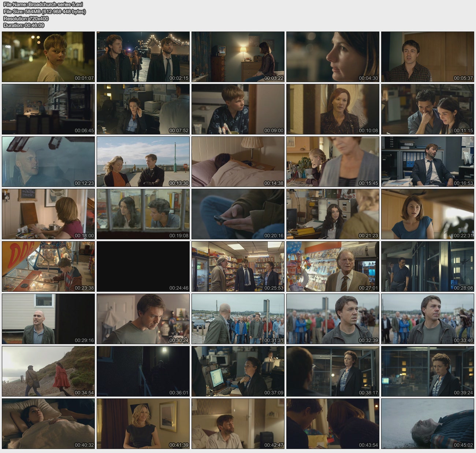Click the arcade thumbnail at 00:23:38
Screen dimensions: 476x453
pos(48,266)
